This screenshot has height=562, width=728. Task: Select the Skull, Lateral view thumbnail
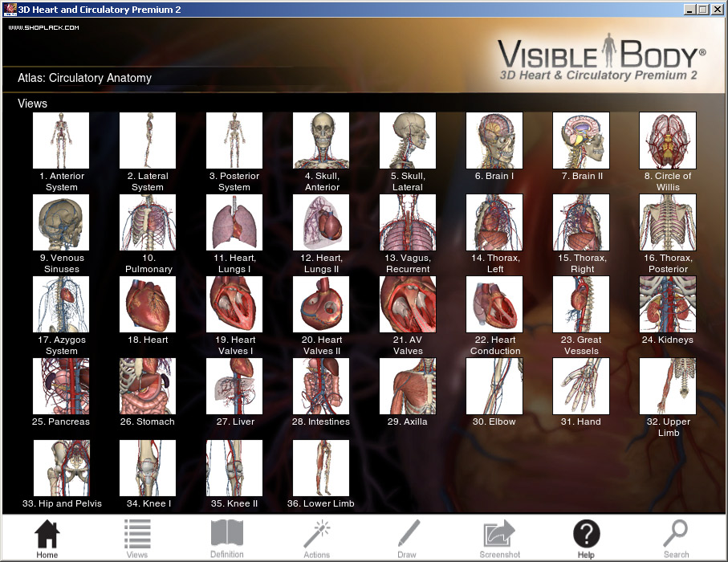(x=408, y=140)
